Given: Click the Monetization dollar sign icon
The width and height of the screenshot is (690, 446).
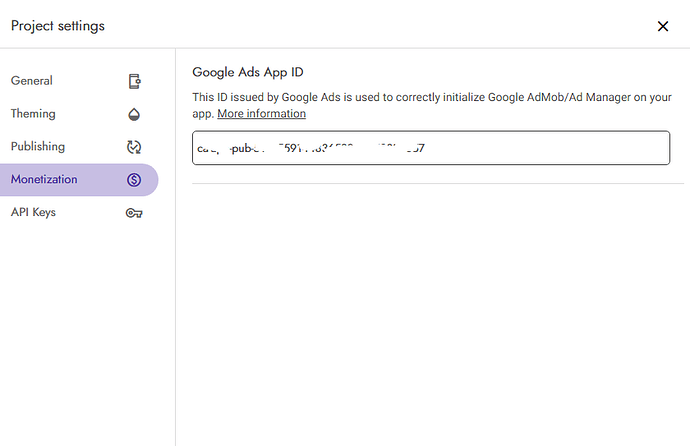Looking at the screenshot, I should click(x=134, y=180).
